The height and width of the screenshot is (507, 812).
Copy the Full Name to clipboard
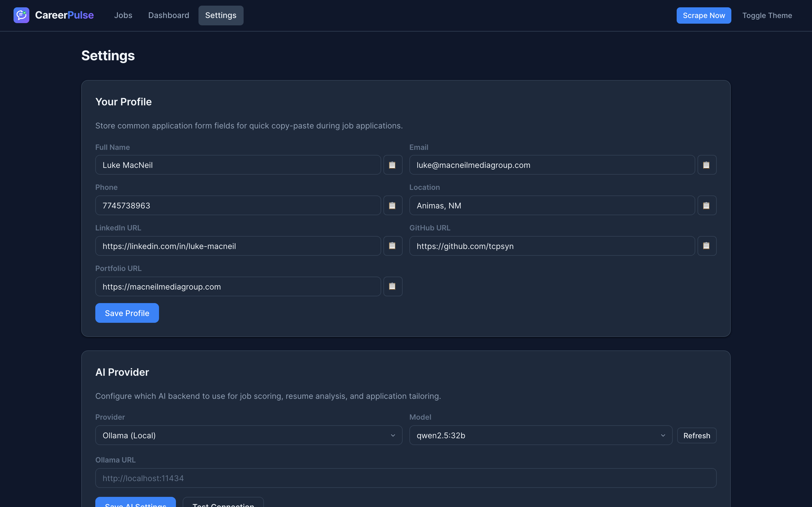point(392,165)
